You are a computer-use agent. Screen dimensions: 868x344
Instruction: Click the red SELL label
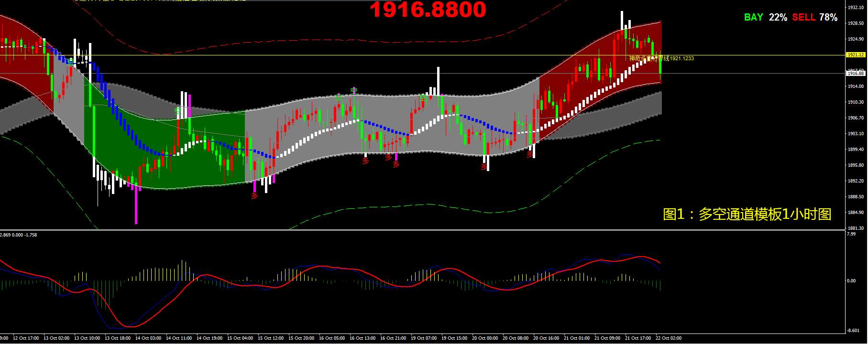[803, 17]
